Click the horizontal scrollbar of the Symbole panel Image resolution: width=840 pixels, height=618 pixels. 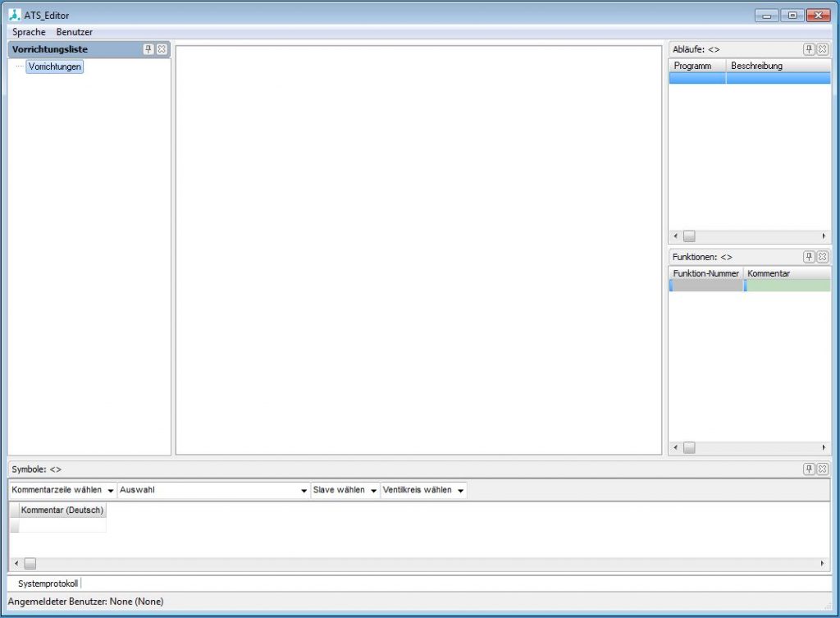[x=30, y=564]
